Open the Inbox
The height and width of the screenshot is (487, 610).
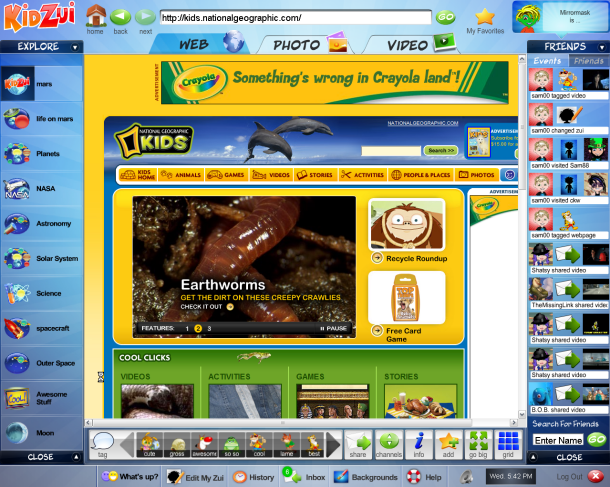coord(303,476)
